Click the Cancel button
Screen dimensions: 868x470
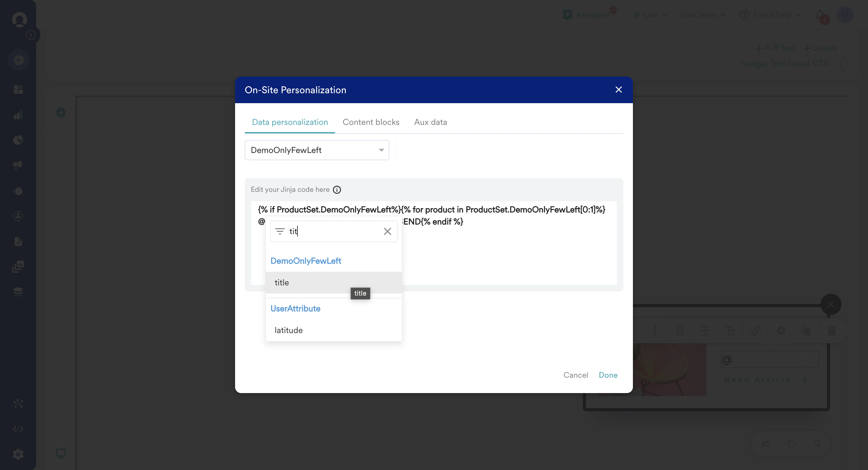[x=576, y=375]
